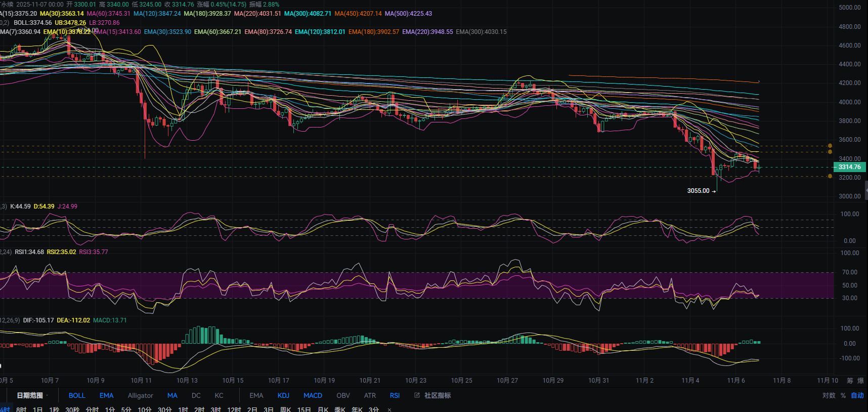Screen dimensions: 868x412
Task: Open the 社区指标 community indicators
Action: pyautogui.click(x=437, y=395)
